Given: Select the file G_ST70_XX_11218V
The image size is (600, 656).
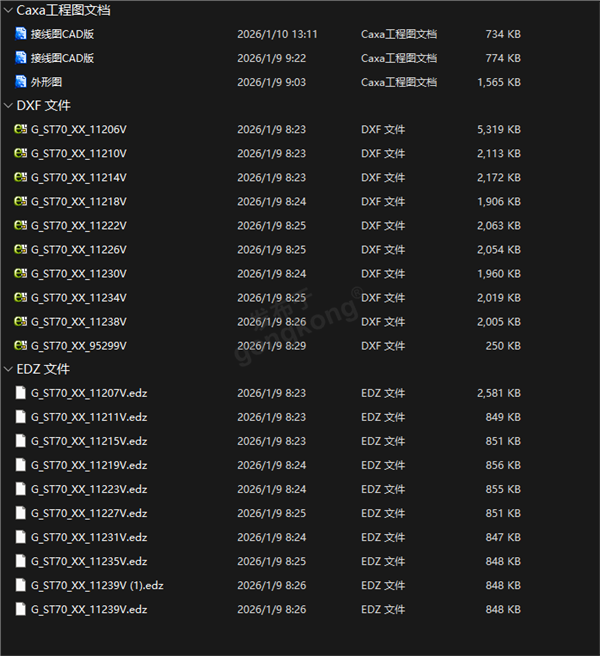Looking at the screenshot, I should 78,202.
